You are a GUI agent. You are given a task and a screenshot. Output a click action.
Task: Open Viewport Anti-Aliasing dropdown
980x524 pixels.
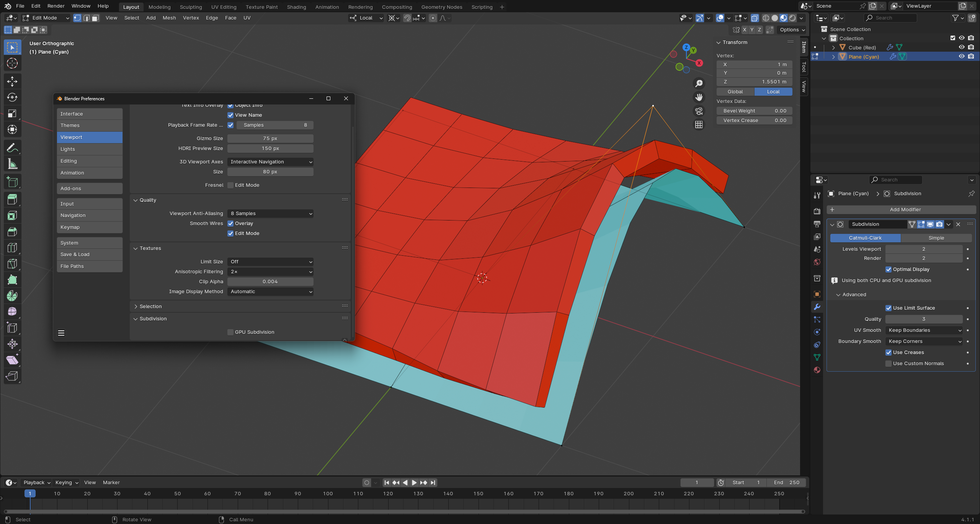click(x=270, y=214)
